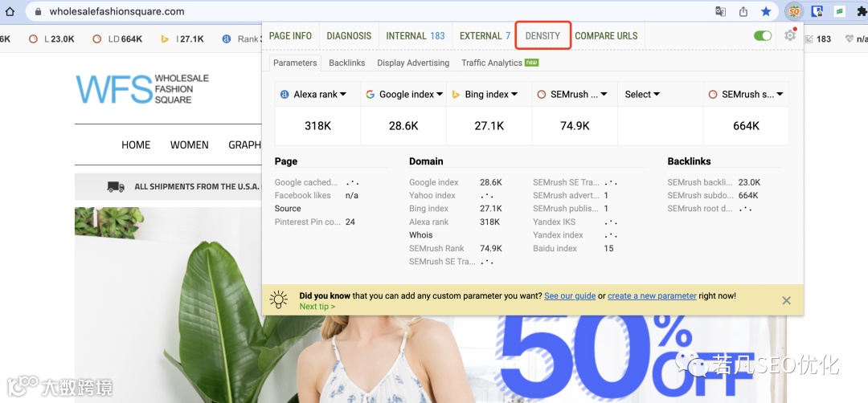The width and height of the screenshot is (868, 403).
Task: Open the Traffic Analytics sub-tab
Action: click(x=500, y=63)
